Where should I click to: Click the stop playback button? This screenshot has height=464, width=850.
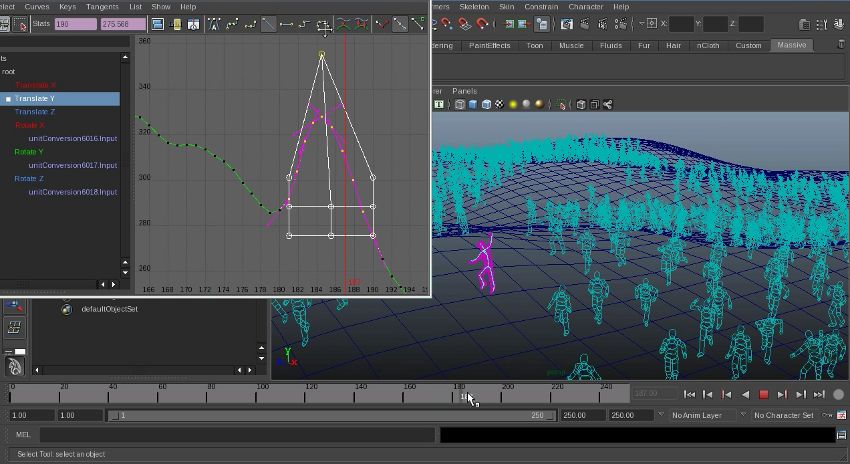[764, 395]
